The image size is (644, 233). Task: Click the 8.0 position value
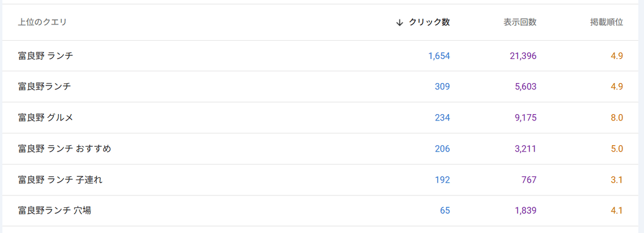(617, 118)
